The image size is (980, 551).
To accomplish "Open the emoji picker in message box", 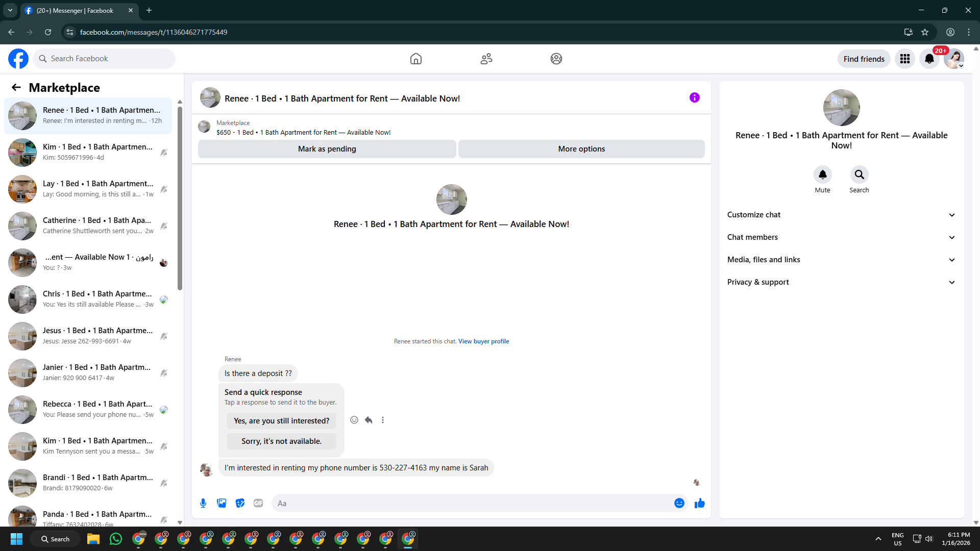I will point(679,503).
